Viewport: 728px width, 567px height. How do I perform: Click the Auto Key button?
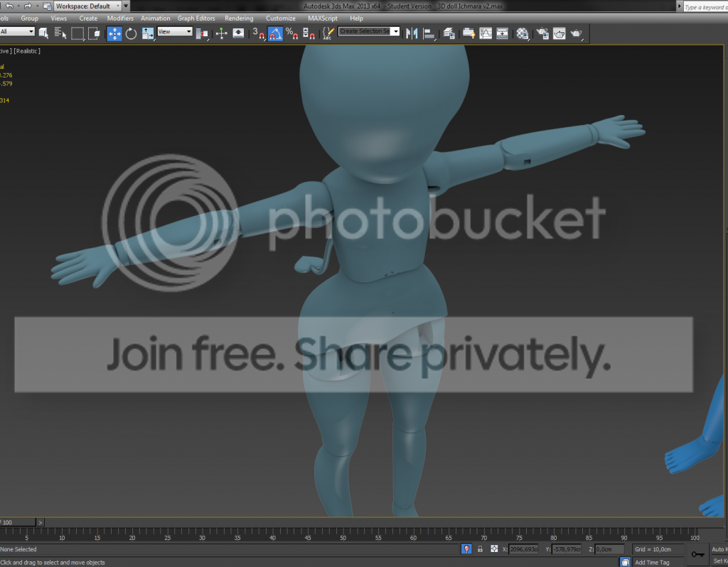coord(719,549)
